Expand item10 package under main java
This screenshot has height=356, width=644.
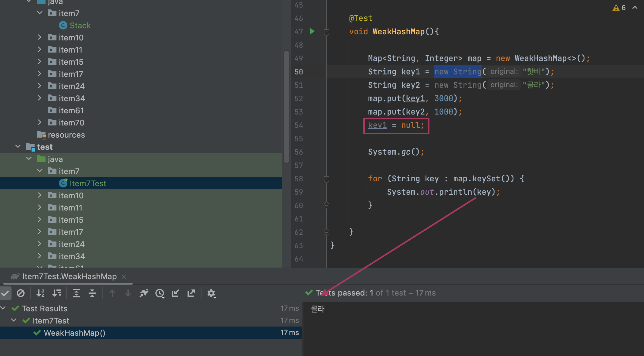click(39, 37)
